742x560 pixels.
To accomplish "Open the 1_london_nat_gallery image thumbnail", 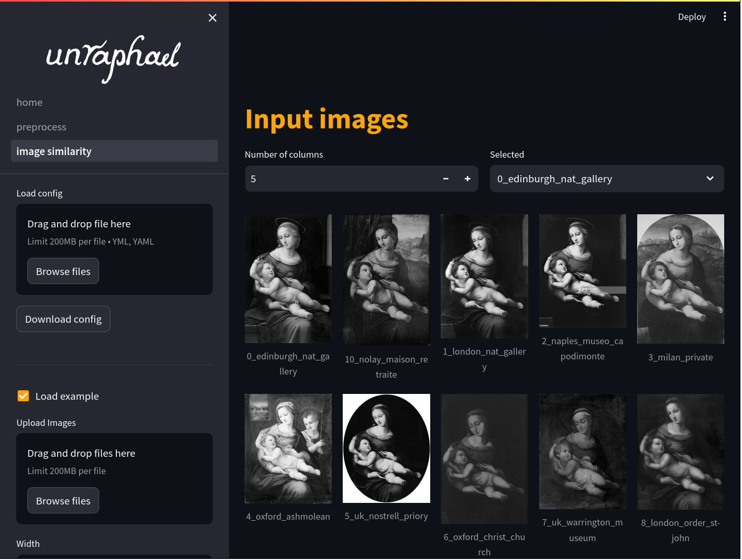I will [485, 277].
